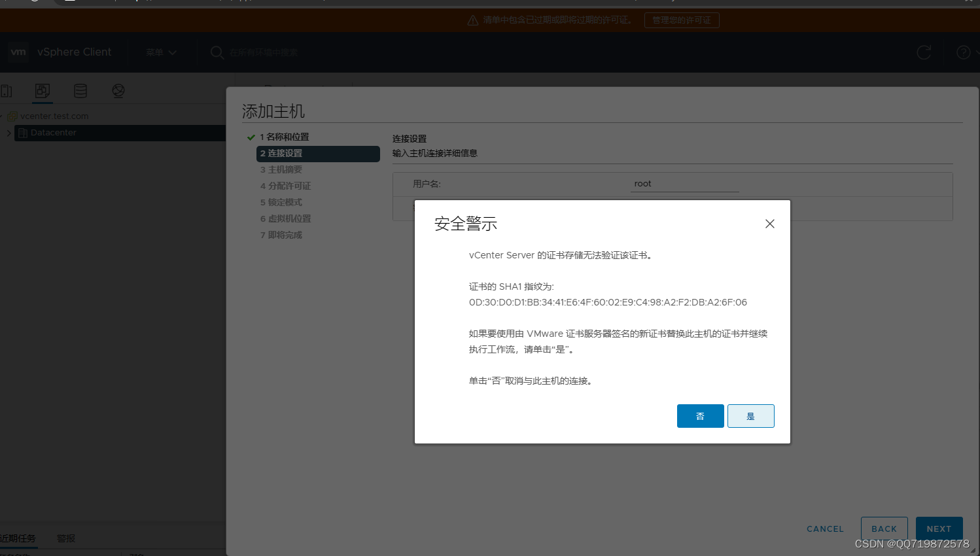Select wizard step 1 名称和位置

click(x=285, y=137)
